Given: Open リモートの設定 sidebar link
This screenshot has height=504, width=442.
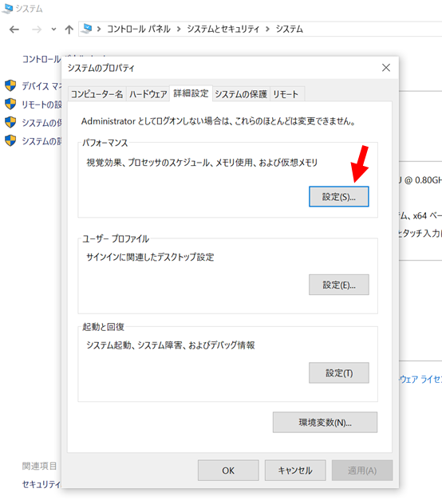Looking at the screenshot, I should pos(41,104).
